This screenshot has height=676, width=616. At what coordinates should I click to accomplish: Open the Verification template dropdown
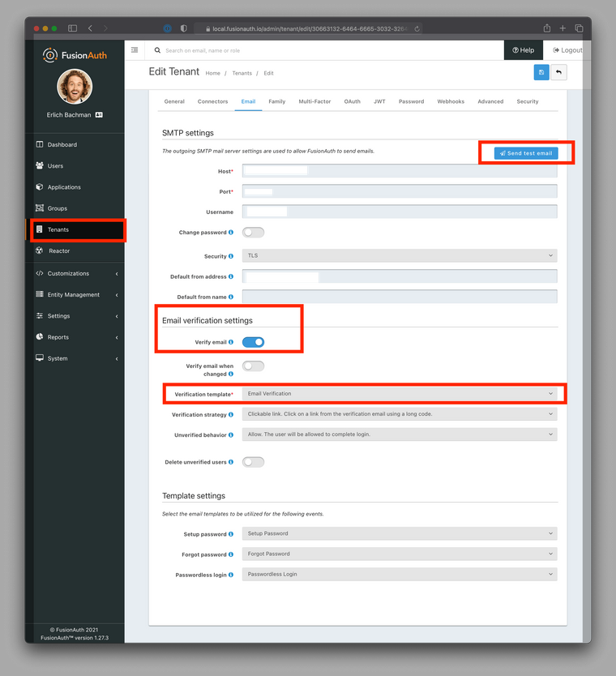(400, 394)
